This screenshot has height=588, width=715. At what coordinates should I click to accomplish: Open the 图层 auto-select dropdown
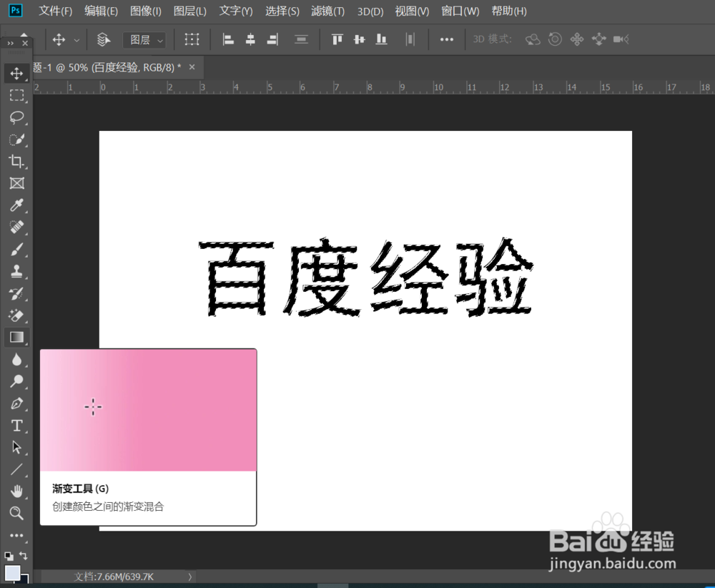pyautogui.click(x=144, y=40)
